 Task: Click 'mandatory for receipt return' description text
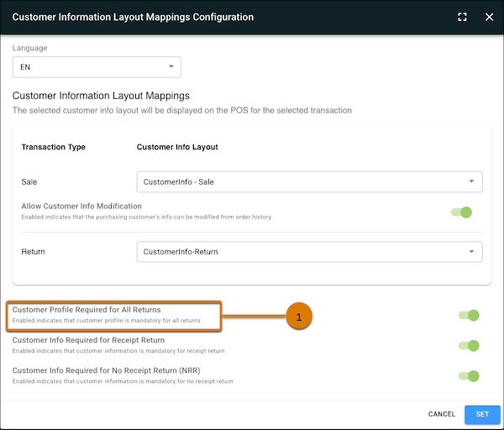point(118,350)
